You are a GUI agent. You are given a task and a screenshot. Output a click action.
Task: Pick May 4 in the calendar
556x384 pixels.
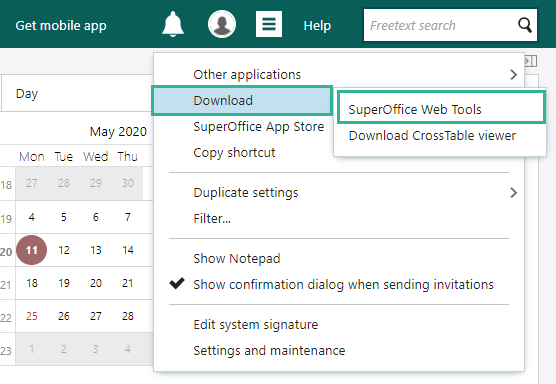click(x=32, y=217)
